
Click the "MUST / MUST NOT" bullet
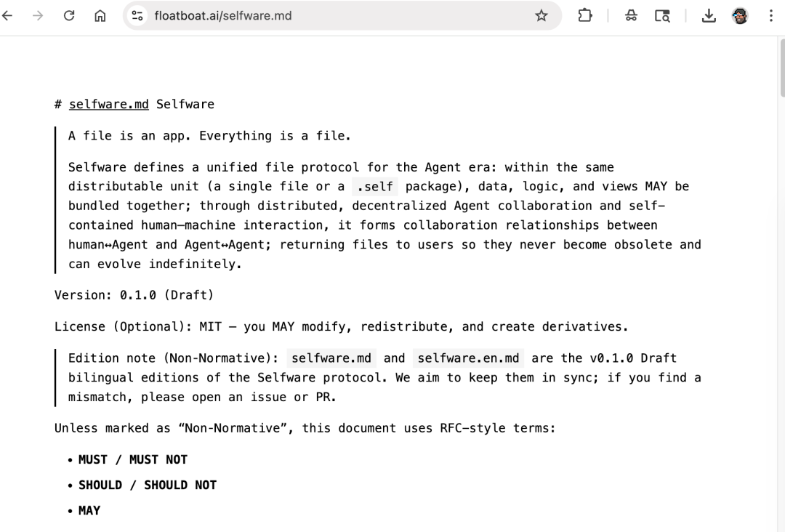click(133, 459)
